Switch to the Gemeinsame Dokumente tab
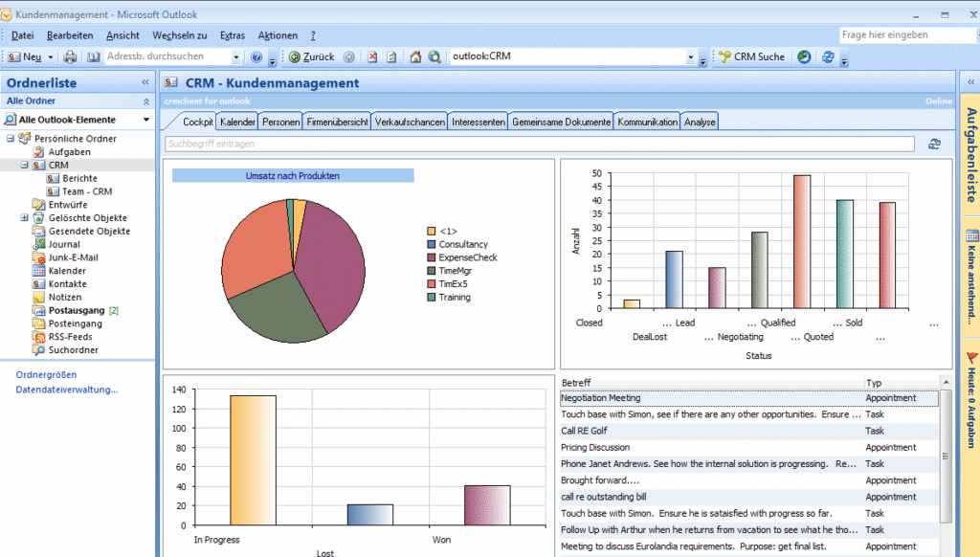980x557 pixels. (561, 122)
